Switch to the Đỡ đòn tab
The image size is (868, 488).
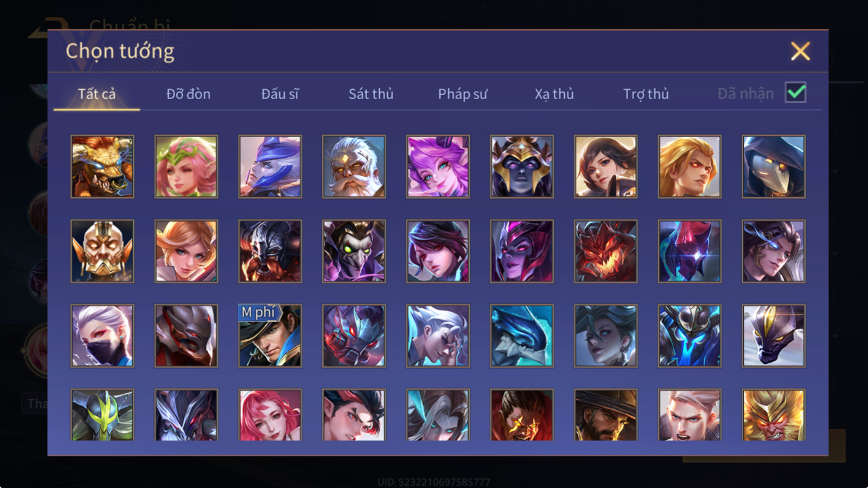point(188,94)
